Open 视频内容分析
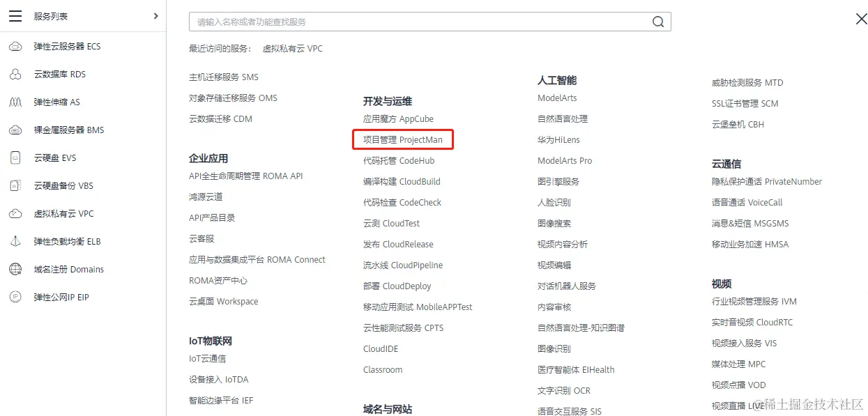The width and height of the screenshot is (868, 416). (563, 245)
